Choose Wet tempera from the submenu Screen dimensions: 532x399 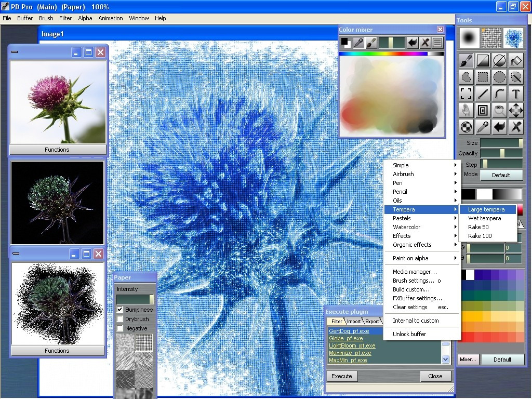(487, 218)
